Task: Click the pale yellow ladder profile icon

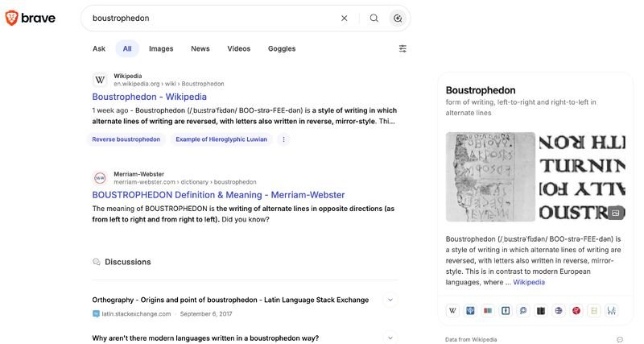Action: pos(594,311)
